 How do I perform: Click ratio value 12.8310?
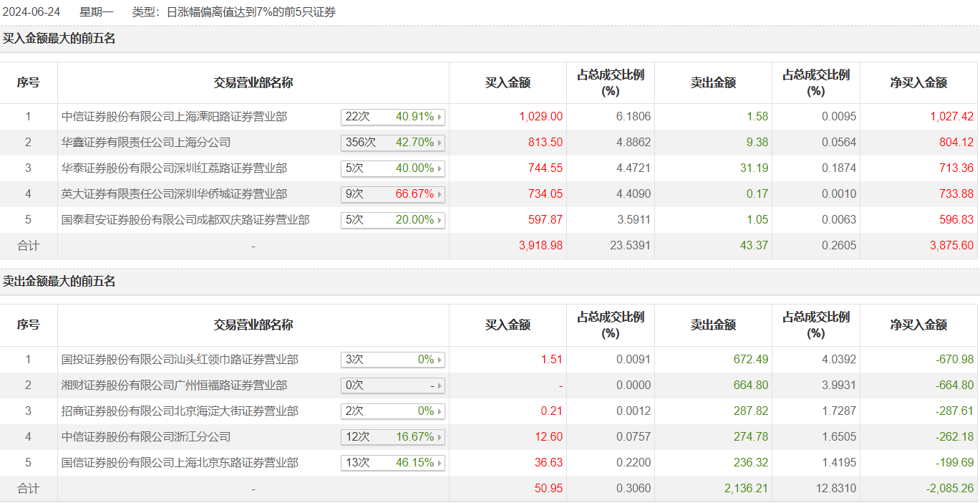836,489
